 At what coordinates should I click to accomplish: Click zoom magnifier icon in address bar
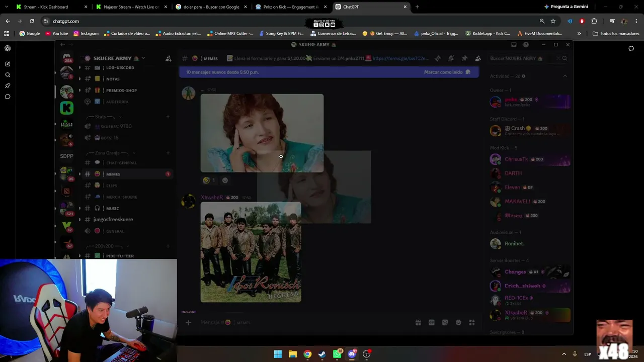pyautogui.click(x=542, y=21)
